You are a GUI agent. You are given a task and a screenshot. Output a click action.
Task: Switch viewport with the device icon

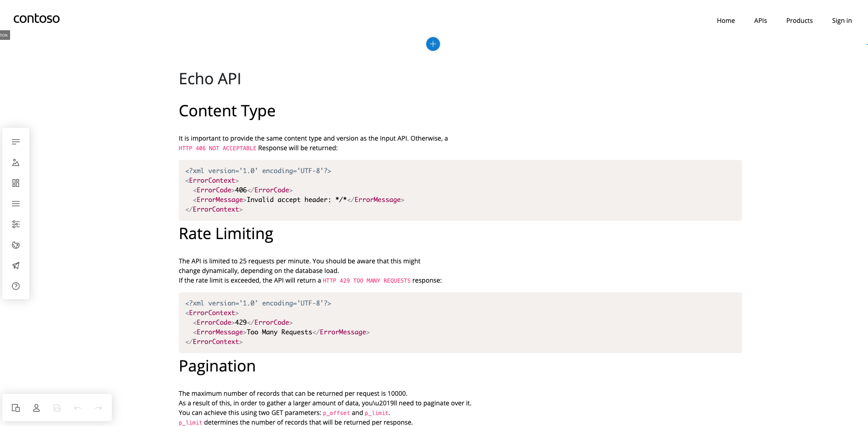click(16, 408)
